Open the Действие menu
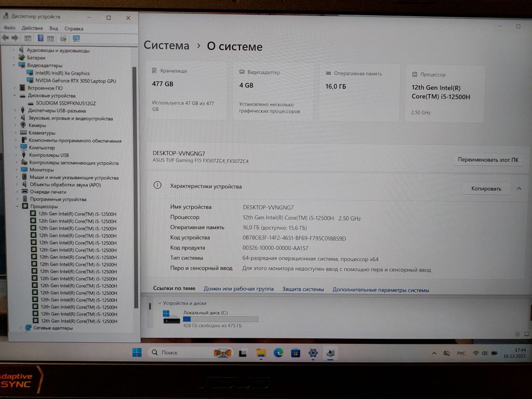532x399 pixels. click(x=32, y=28)
